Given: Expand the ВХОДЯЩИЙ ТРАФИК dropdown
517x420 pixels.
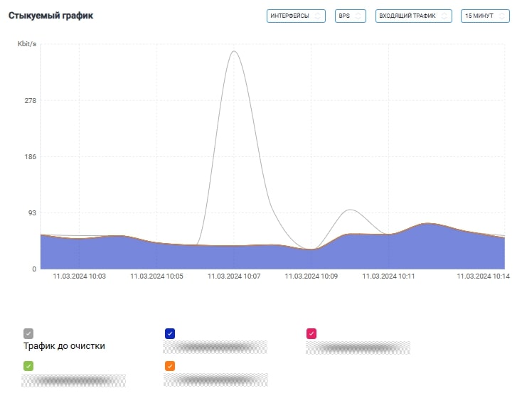Looking at the screenshot, I should coord(413,16).
